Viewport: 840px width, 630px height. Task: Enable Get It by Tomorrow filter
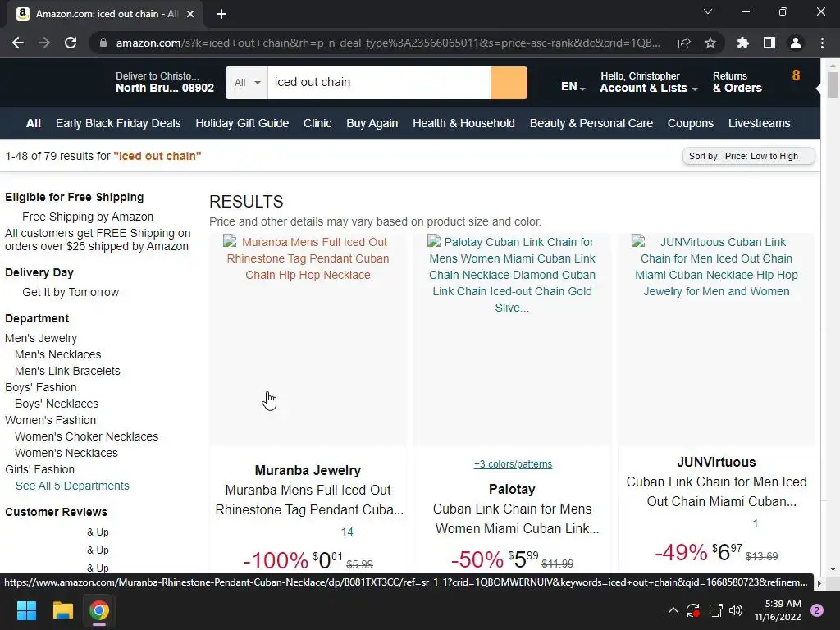[x=71, y=292]
